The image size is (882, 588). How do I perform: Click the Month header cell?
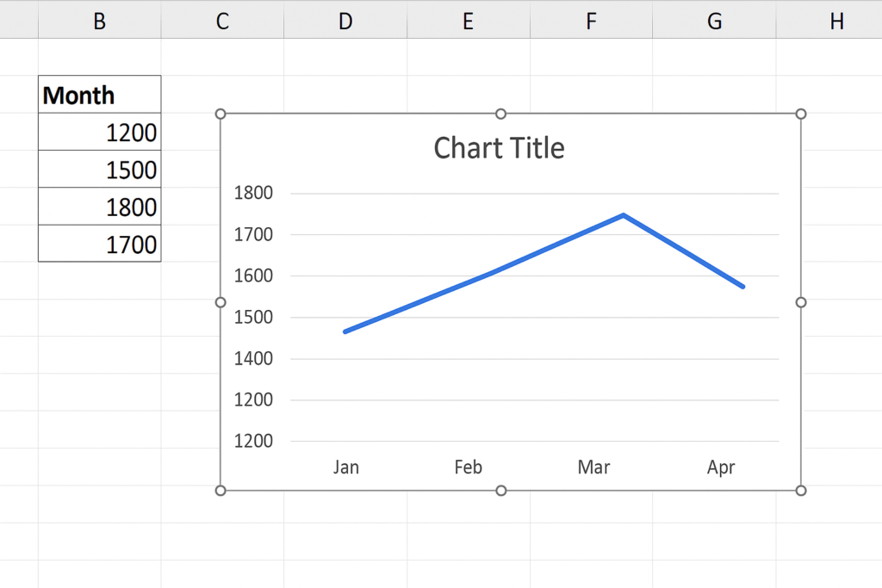pyautogui.click(x=99, y=95)
